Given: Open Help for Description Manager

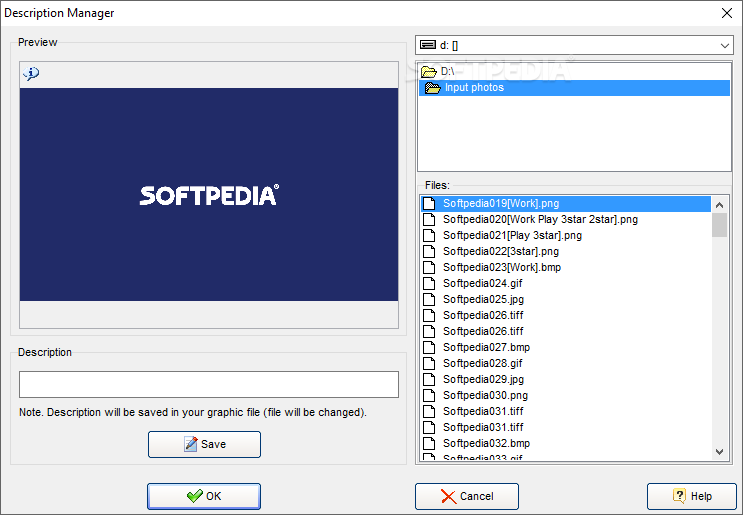Looking at the screenshot, I should click(x=692, y=496).
